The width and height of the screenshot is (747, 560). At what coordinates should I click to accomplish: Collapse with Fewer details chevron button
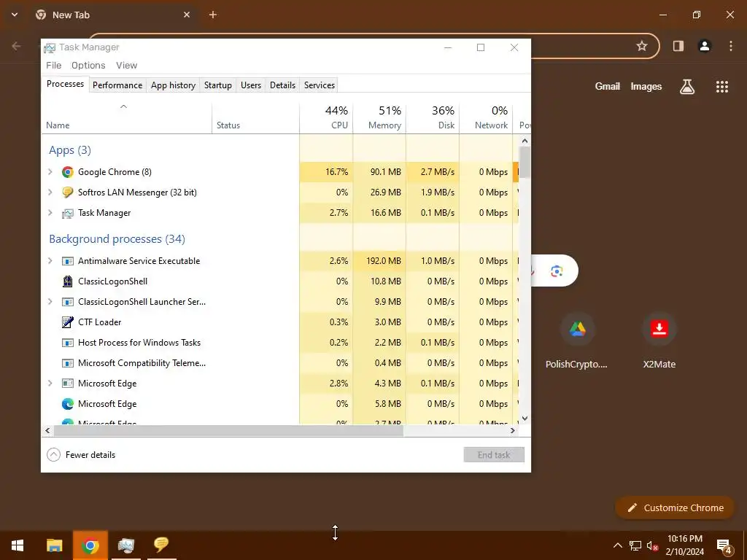[x=54, y=455]
